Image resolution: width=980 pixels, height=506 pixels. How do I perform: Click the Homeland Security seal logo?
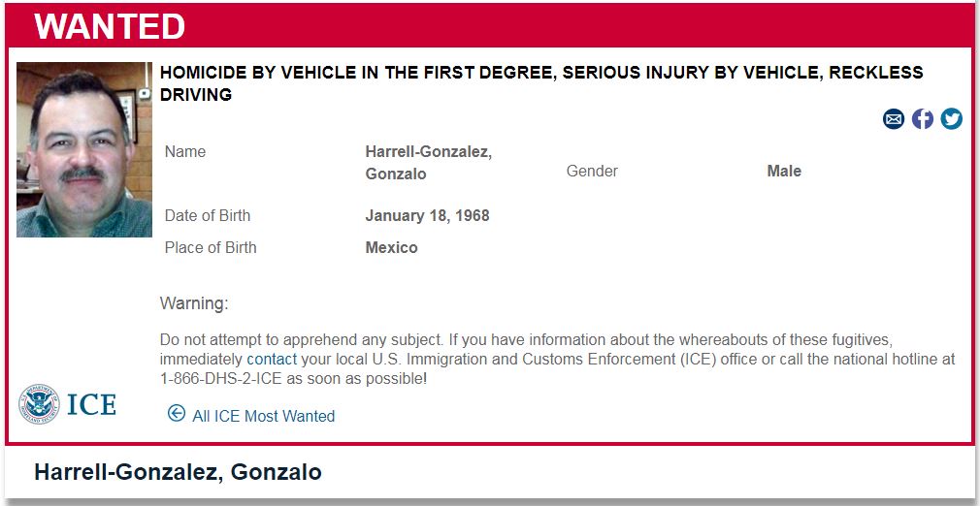pyautogui.click(x=39, y=403)
